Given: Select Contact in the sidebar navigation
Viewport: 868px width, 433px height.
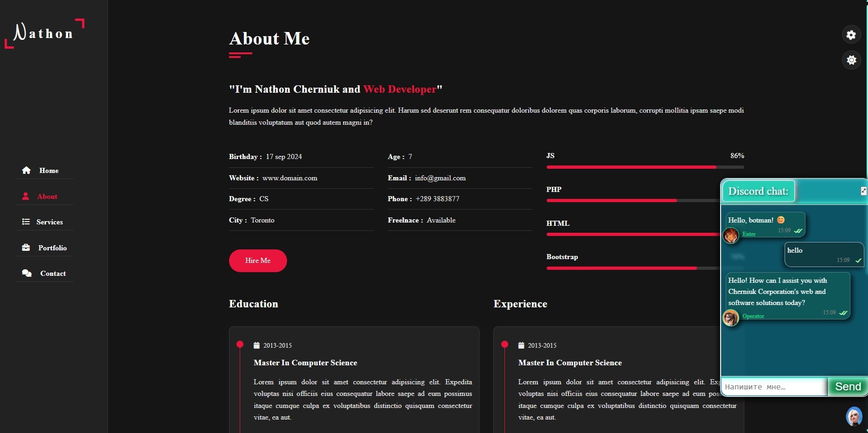Looking at the screenshot, I should (x=53, y=274).
